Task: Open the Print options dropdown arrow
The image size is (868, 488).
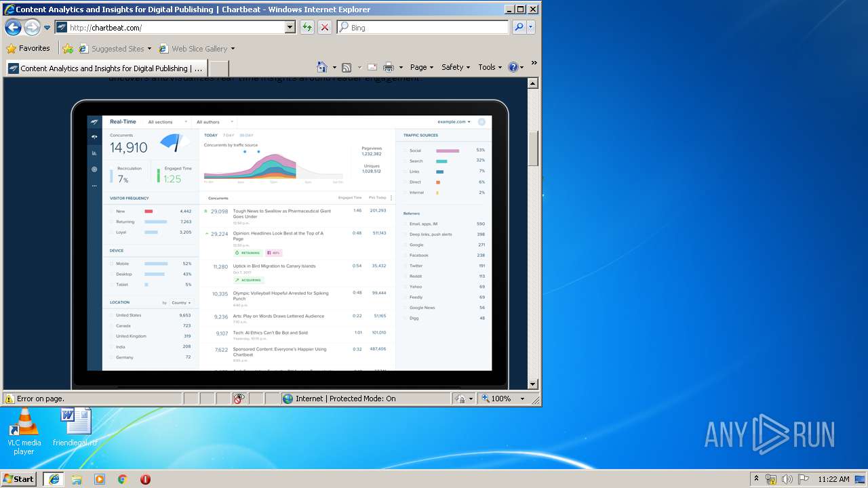Action: [x=401, y=67]
